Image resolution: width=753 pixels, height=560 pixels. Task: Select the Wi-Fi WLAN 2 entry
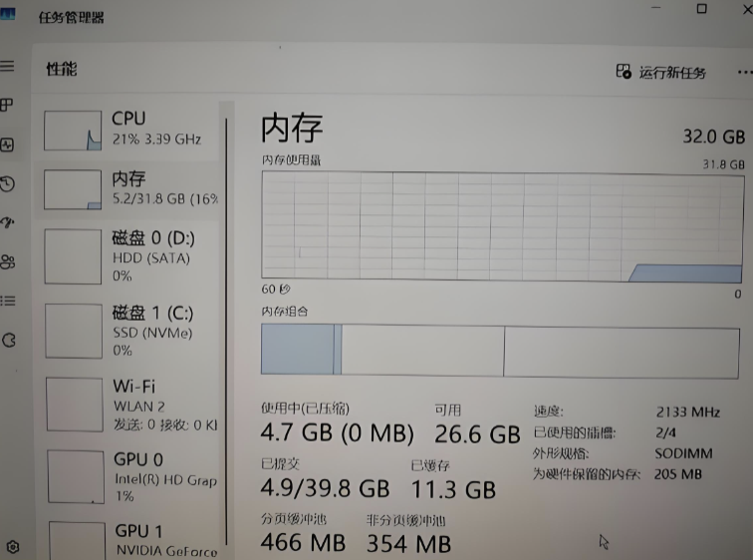tap(129, 405)
